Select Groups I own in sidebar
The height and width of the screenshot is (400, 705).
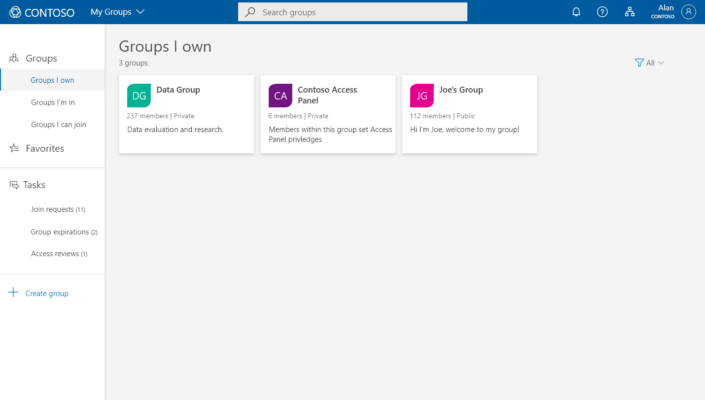click(52, 80)
